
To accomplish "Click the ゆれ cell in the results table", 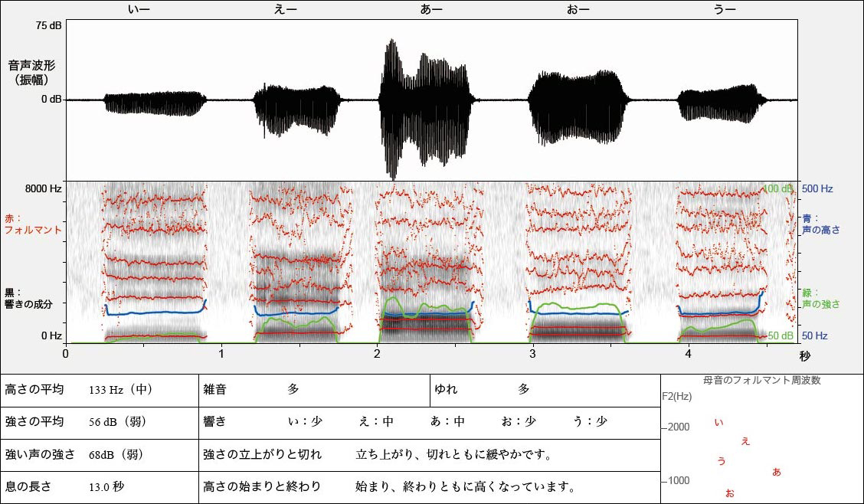I will (x=545, y=390).
